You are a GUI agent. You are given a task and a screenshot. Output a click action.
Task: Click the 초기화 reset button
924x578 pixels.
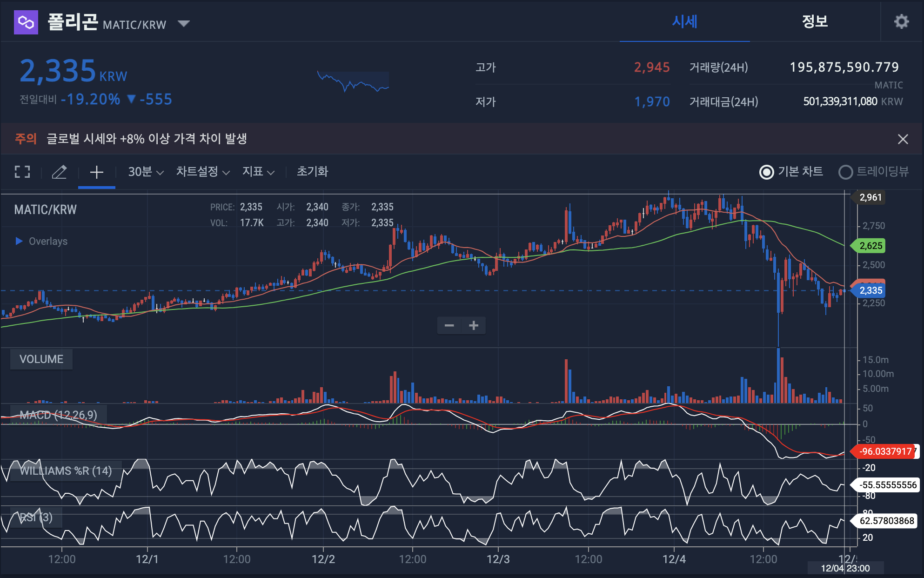pyautogui.click(x=312, y=172)
